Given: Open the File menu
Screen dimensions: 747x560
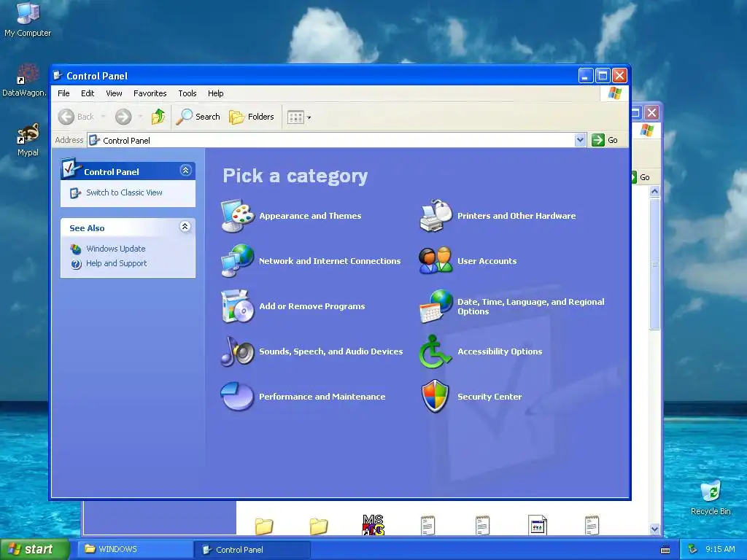Looking at the screenshot, I should tap(63, 93).
